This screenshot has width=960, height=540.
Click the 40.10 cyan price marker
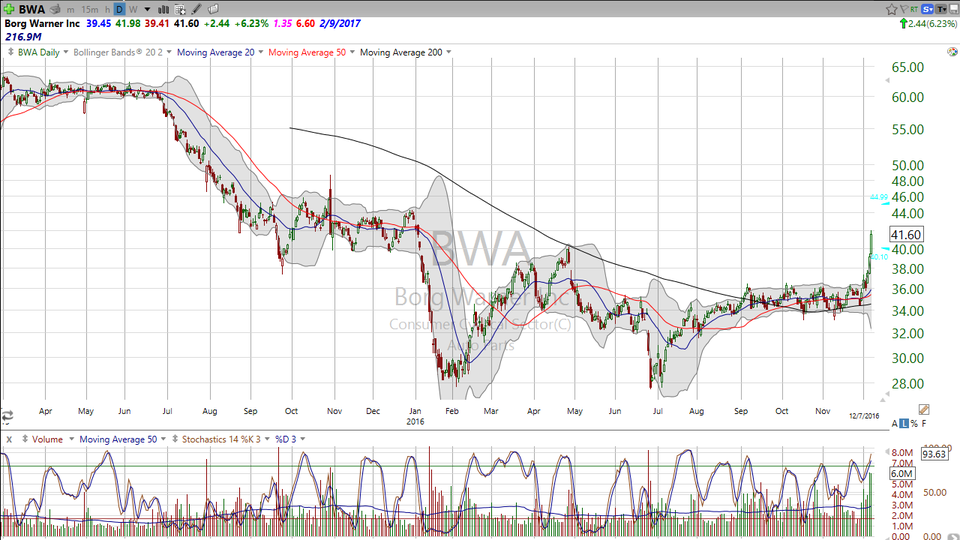[879, 257]
